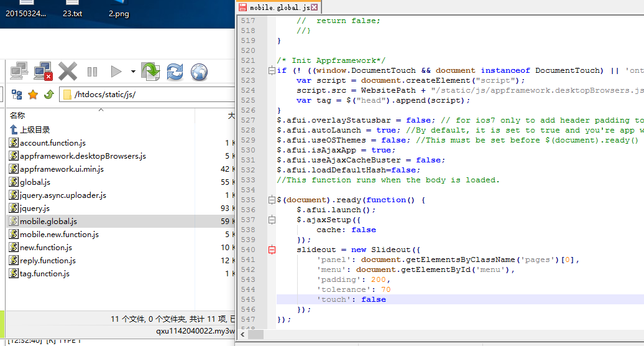Click the editor horizontal scrollbar left arrow
Viewport: 644px width, 346px height.
242,335
